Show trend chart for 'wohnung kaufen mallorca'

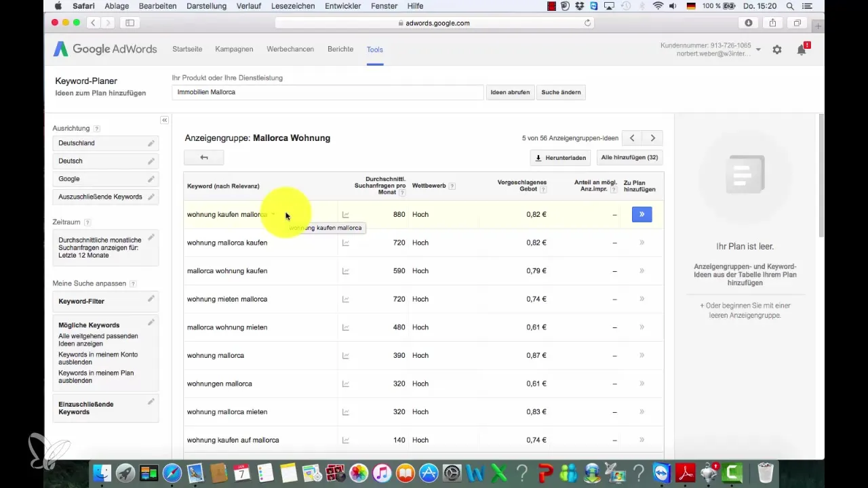click(x=346, y=215)
